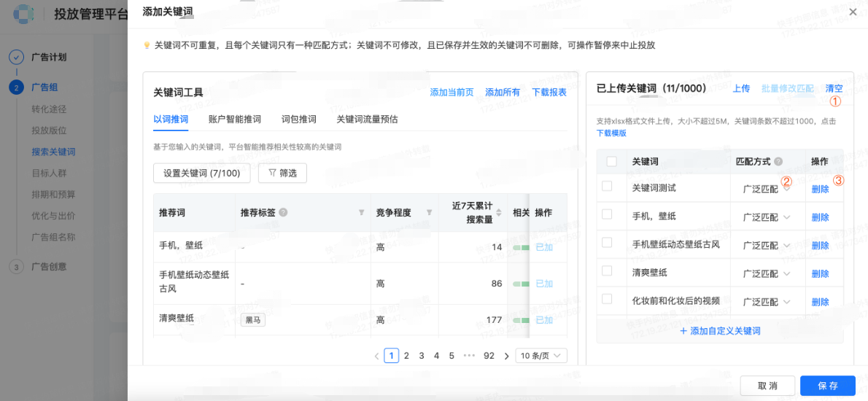
Task: Click the 广告计划 completed step checkmark
Action: tap(17, 57)
